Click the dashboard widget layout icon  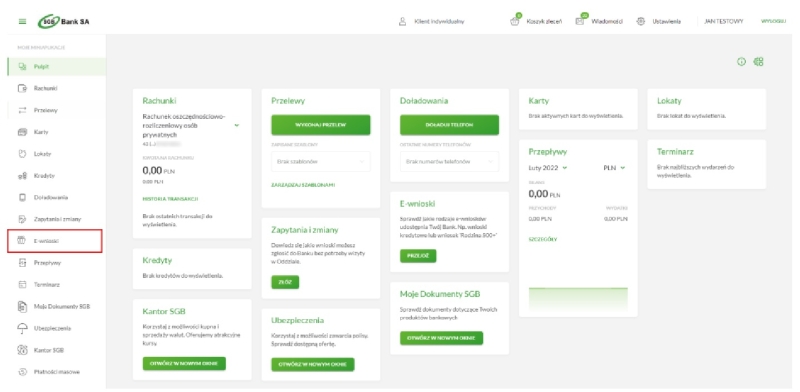759,62
